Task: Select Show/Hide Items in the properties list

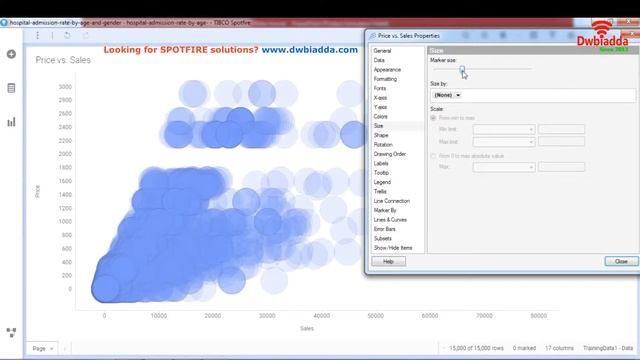Action: (x=393, y=248)
